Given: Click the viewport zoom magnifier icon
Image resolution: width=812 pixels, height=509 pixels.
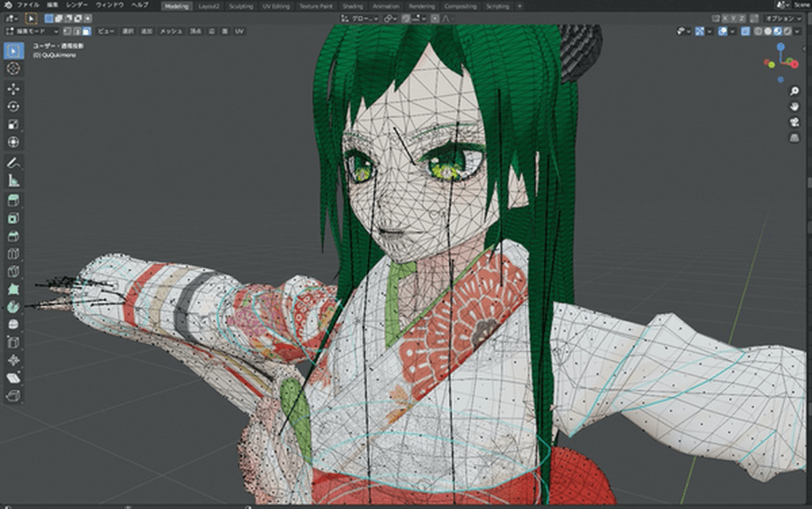Looking at the screenshot, I should coord(794,91).
